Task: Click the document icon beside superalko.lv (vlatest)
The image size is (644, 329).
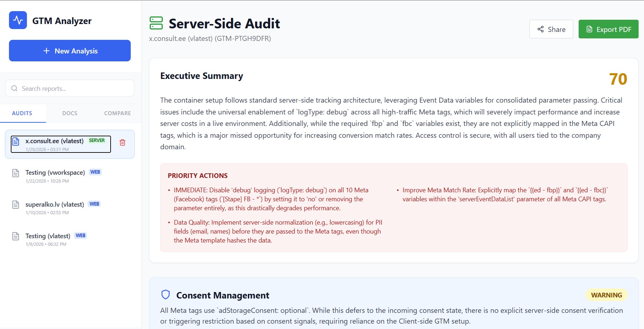Action: tap(15, 205)
